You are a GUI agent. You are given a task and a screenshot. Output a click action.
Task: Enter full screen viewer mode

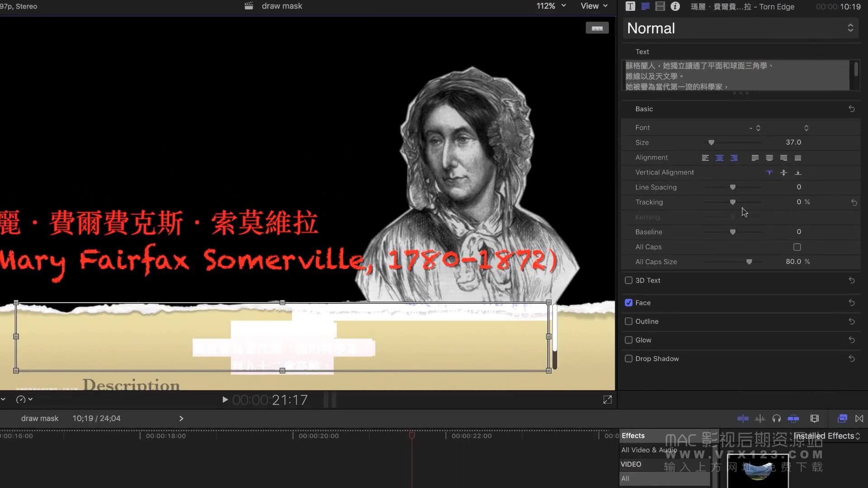607,400
